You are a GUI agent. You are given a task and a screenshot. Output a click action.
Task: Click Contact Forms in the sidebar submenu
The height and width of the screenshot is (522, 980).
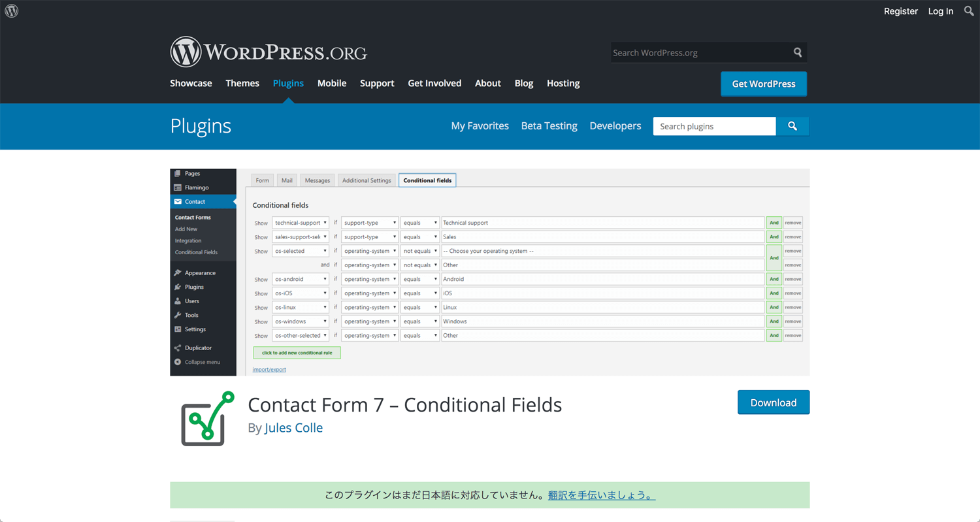(193, 218)
